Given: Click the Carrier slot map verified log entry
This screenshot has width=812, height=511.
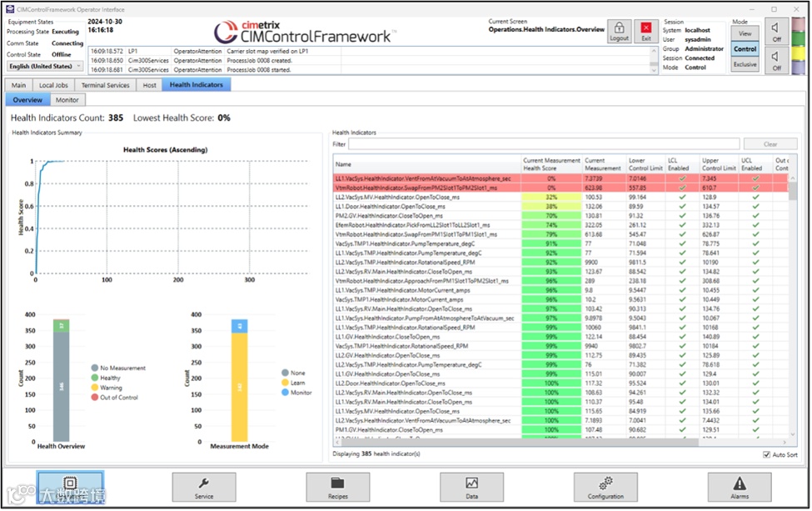Looking at the screenshot, I should click(x=267, y=52).
